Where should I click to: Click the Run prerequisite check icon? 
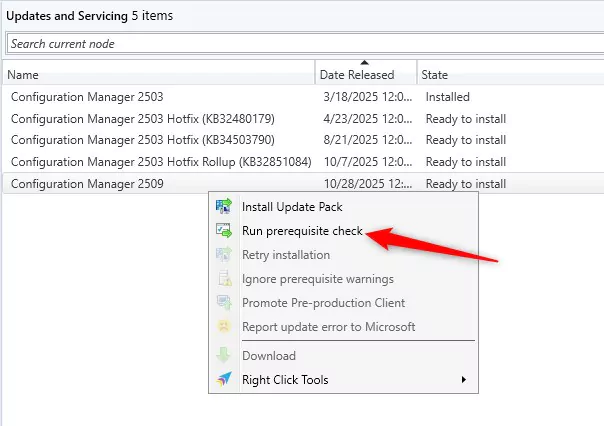[224, 231]
